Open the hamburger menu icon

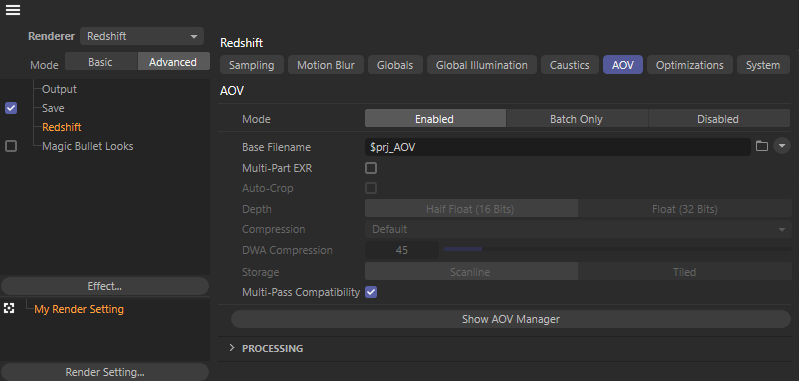[x=13, y=10]
